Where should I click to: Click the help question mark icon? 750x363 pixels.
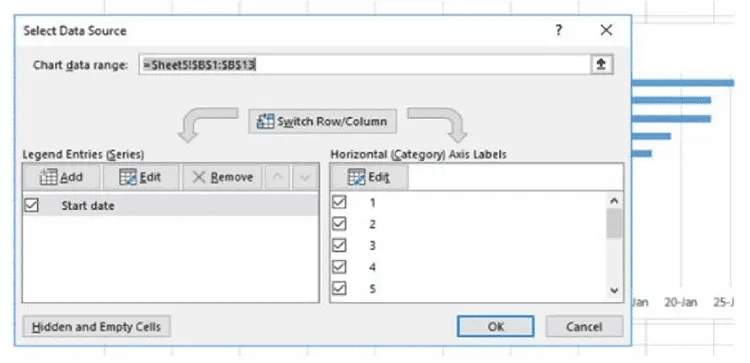click(x=558, y=31)
